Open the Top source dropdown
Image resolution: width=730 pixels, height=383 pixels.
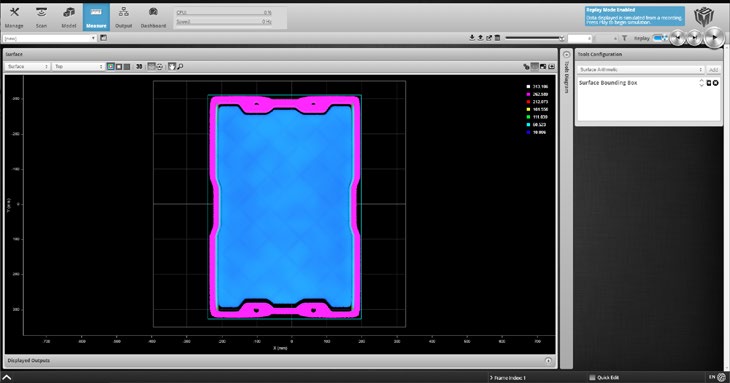click(x=78, y=67)
